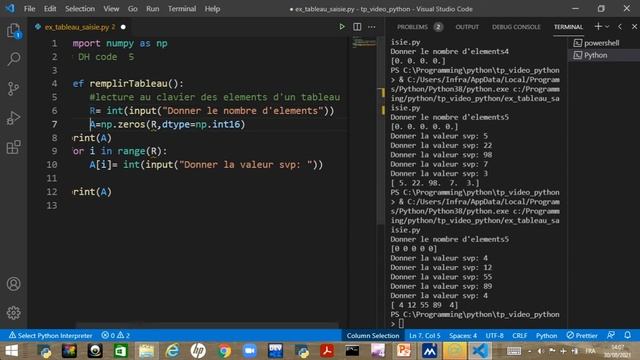Open PowerPoint from the taskbar
640x360 pixels.
404,351
